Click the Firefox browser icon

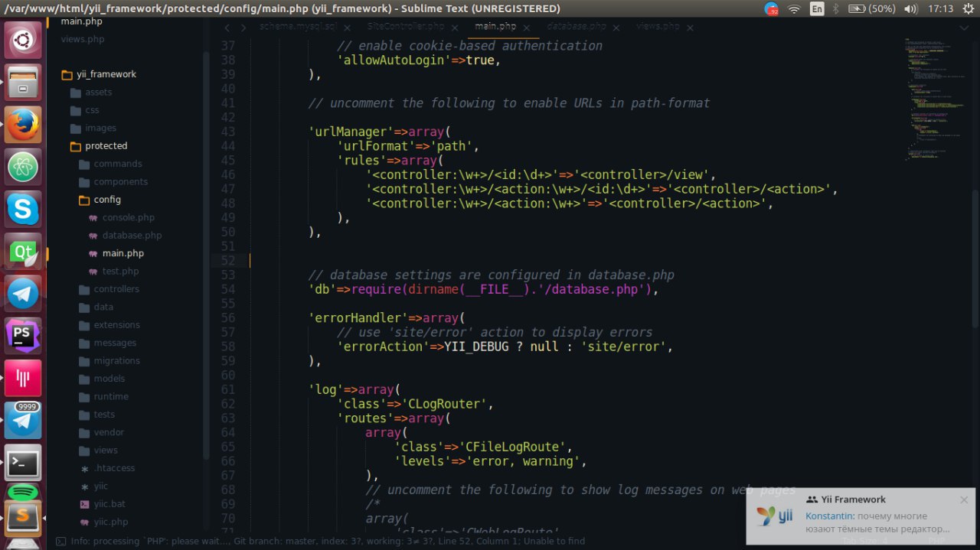[23, 123]
